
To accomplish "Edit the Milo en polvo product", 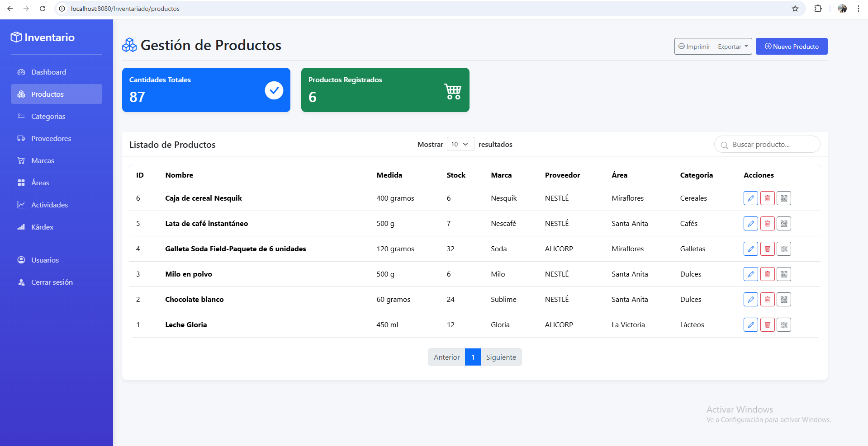I will coord(750,274).
